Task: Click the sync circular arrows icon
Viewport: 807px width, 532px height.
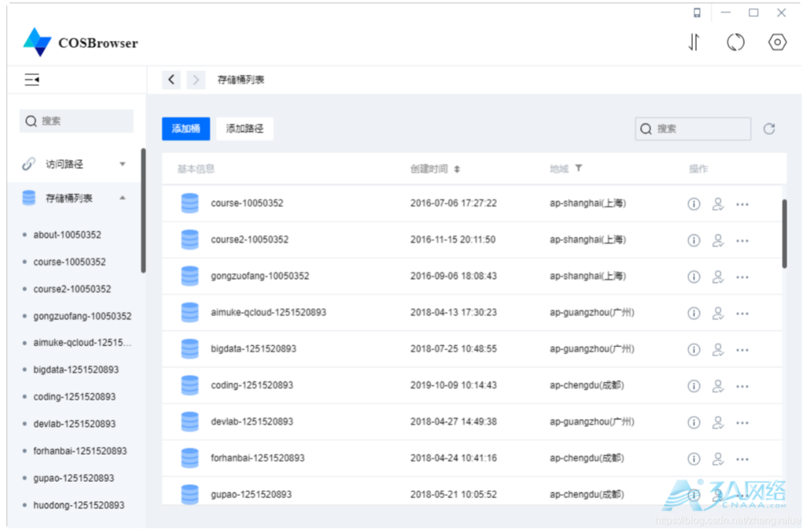Action: point(735,43)
